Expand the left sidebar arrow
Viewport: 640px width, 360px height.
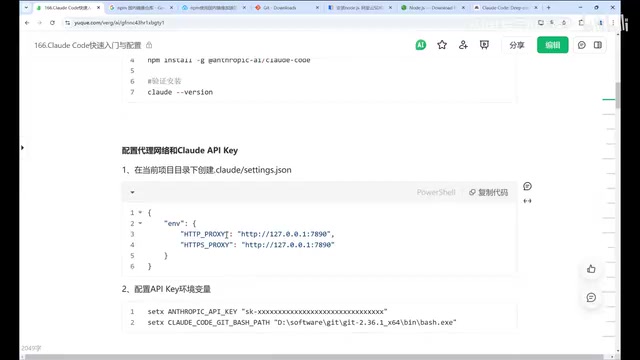point(22,147)
